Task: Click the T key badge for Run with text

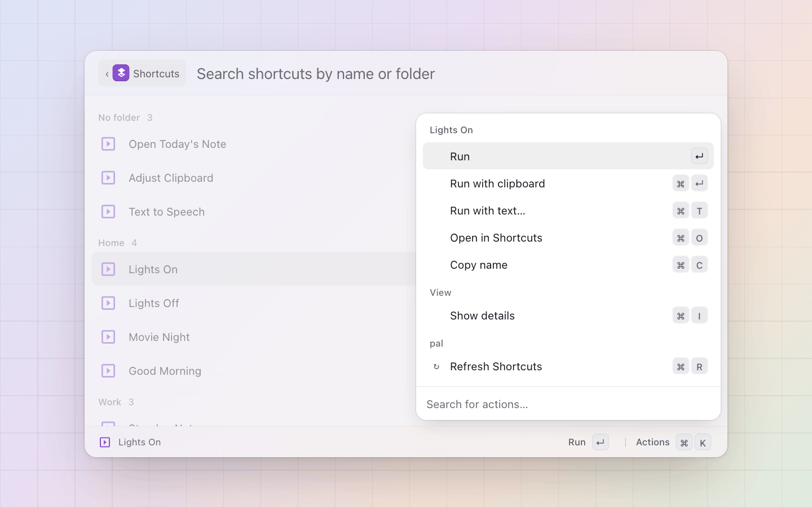Action: [x=699, y=211]
